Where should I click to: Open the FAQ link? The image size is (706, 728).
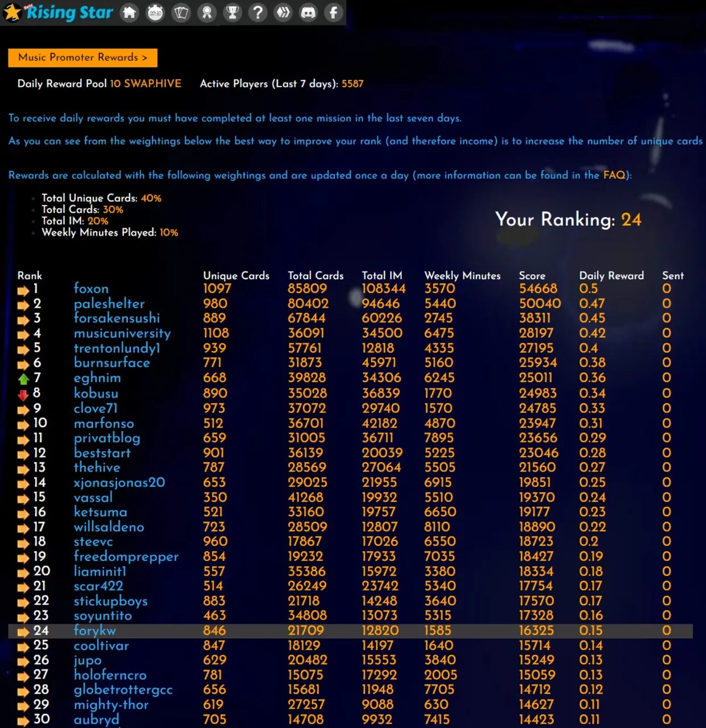coord(614,175)
